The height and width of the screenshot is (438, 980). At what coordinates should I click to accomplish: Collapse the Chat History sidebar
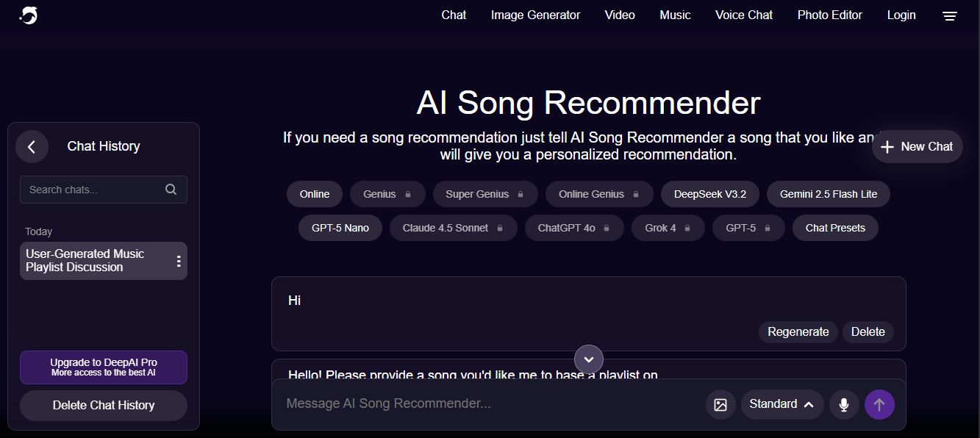coord(32,146)
